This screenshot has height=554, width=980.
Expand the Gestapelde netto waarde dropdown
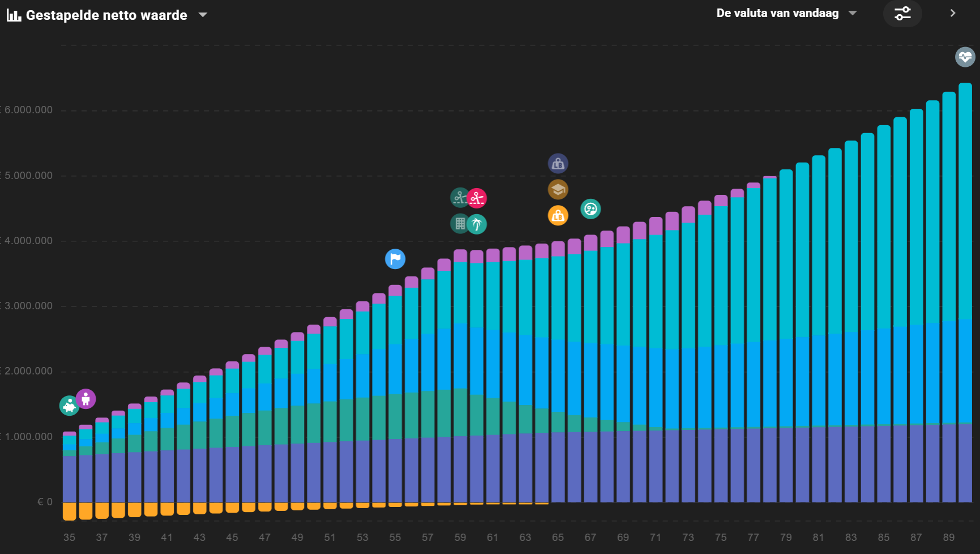203,15
